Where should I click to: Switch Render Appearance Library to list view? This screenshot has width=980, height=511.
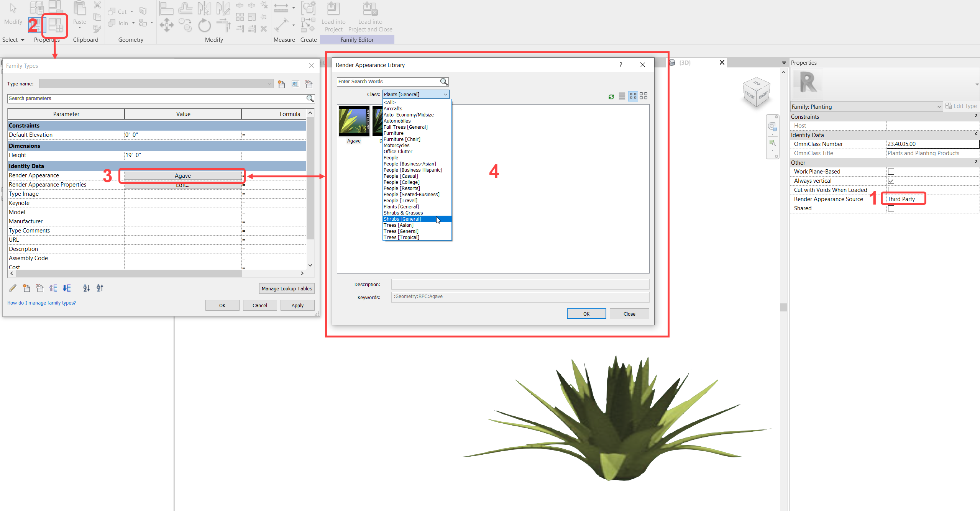(621, 97)
